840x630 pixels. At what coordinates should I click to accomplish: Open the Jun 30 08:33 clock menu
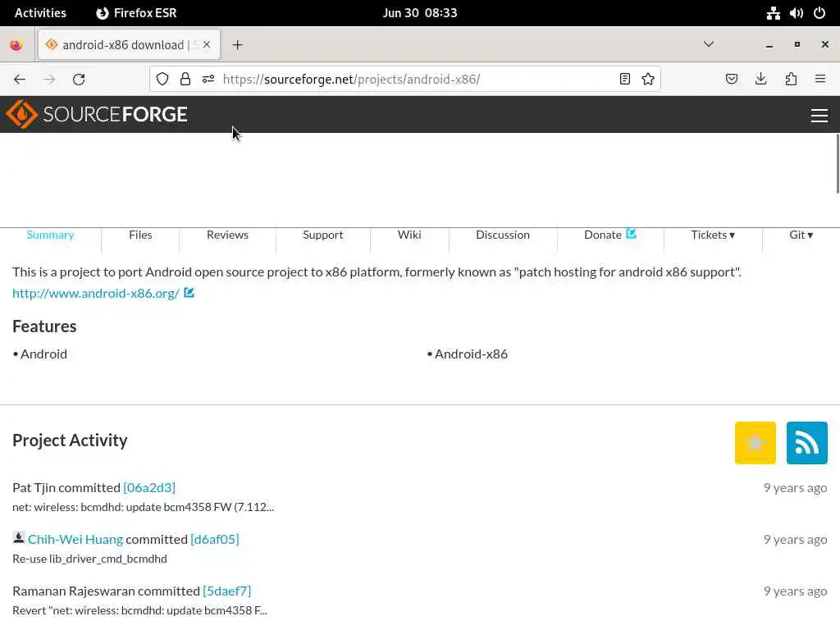pos(420,13)
